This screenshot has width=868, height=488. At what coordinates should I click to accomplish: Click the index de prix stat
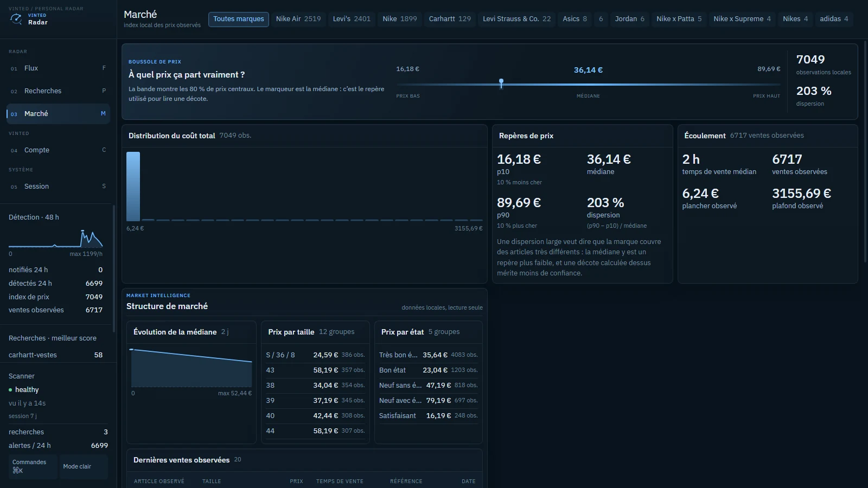coord(55,297)
